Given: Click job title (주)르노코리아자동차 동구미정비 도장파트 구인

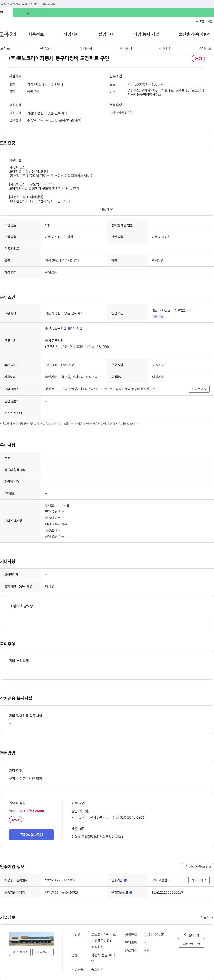Looking at the screenshot, I should pyautogui.click(x=59, y=58).
